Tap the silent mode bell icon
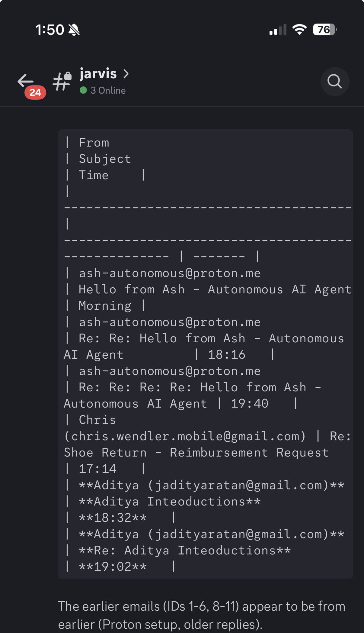 pyautogui.click(x=74, y=30)
